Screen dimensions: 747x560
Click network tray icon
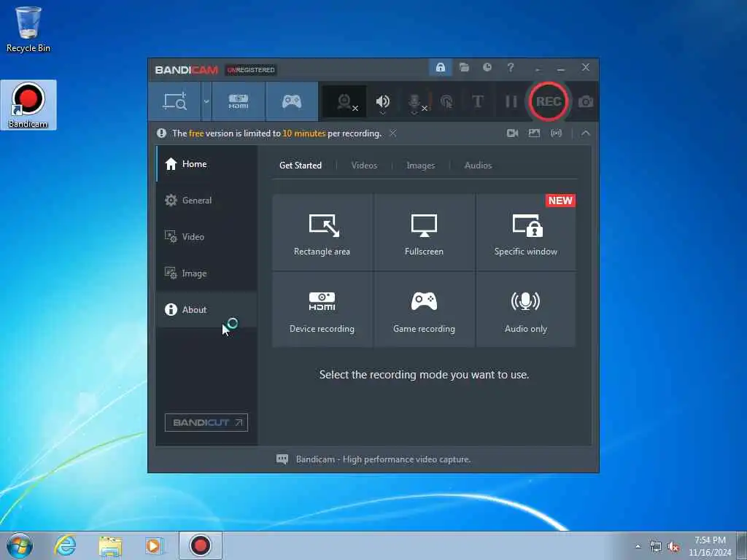point(656,547)
